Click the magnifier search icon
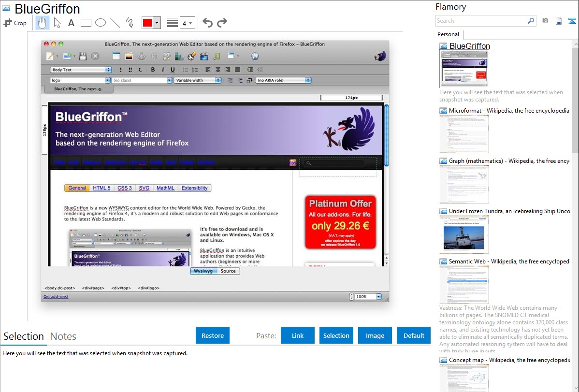 pos(531,21)
